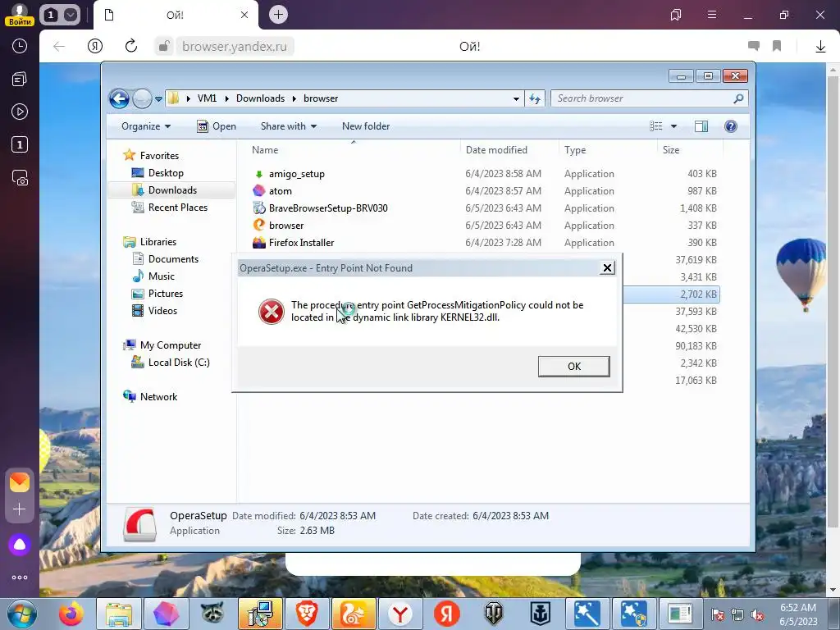The image size is (840, 630).
Task: Click the sidebar tab counter icon showing 1
Action: [20, 144]
